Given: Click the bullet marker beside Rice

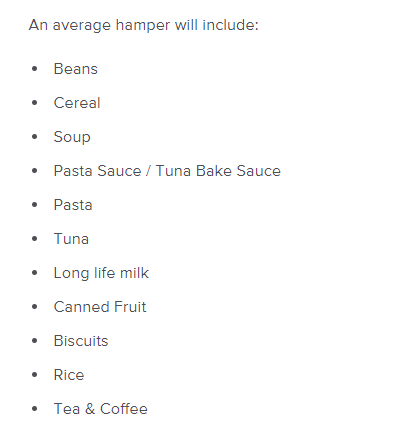Looking at the screenshot, I should click(34, 375).
